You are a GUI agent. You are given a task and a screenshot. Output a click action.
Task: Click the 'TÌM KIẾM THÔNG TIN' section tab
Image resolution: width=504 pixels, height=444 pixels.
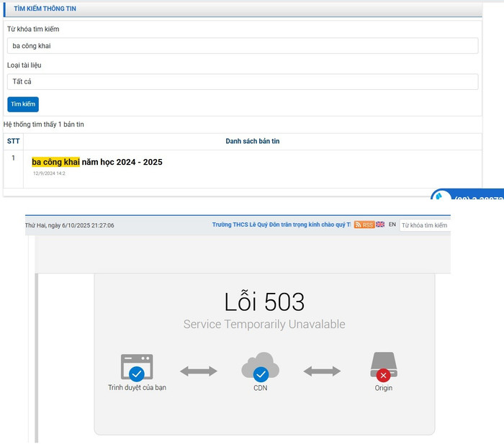point(45,9)
